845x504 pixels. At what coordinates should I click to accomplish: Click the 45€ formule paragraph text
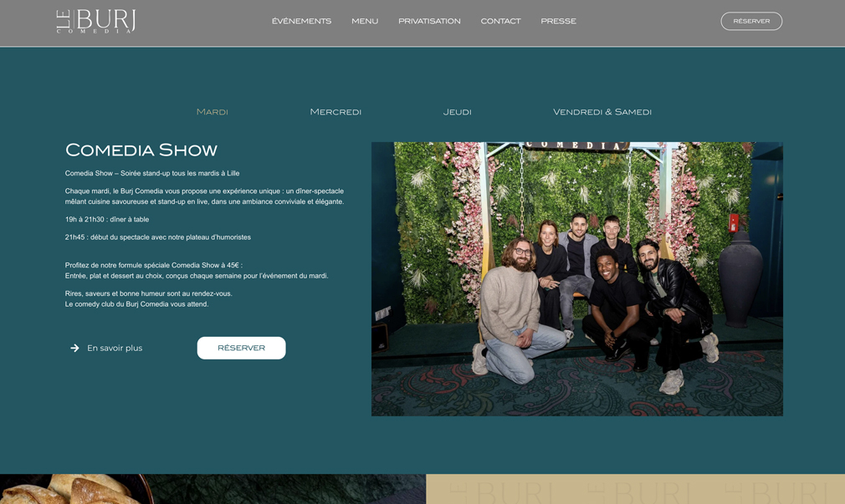[197, 270]
